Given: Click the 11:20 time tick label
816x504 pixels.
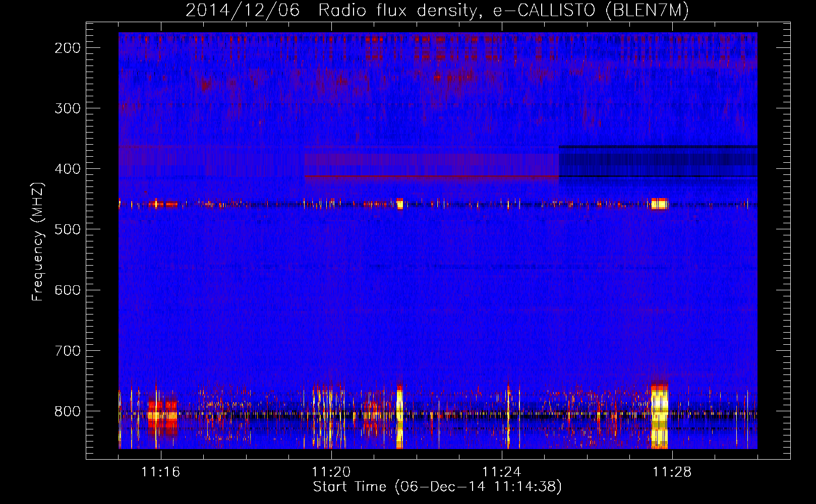Looking at the screenshot, I should [x=331, y=472].
